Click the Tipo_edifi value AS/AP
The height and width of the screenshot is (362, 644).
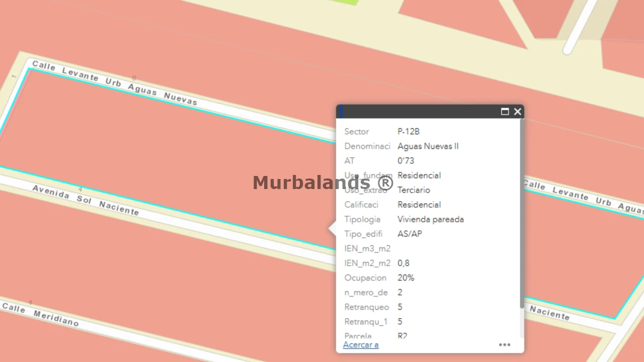click(x=410, y=234)
